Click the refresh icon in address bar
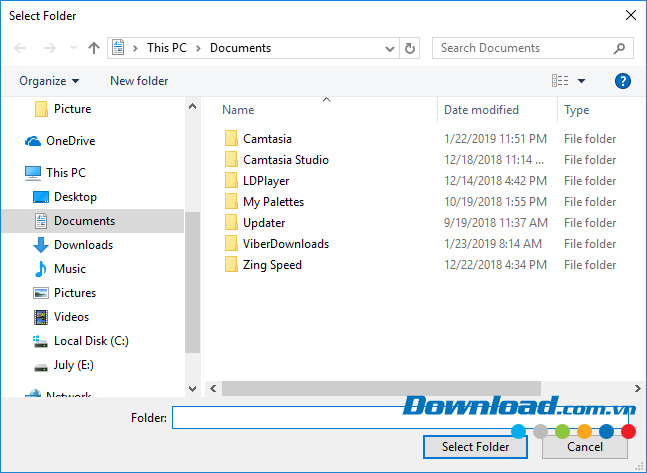Image resolution: width=647 pixels, height=473 pixels. 410,48
